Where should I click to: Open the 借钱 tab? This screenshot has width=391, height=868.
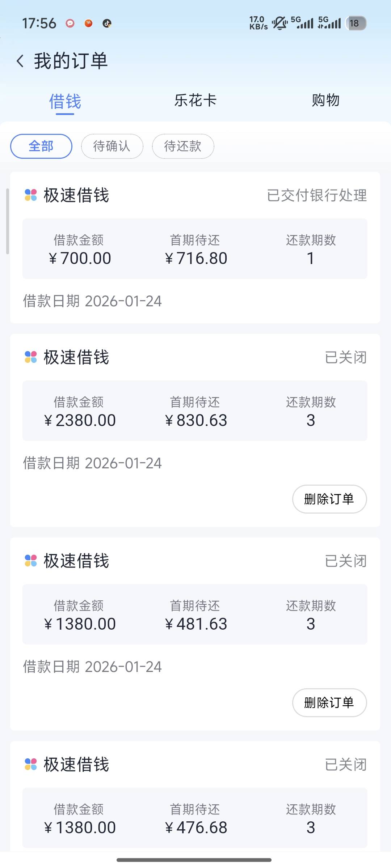click(x=65, y=101)
